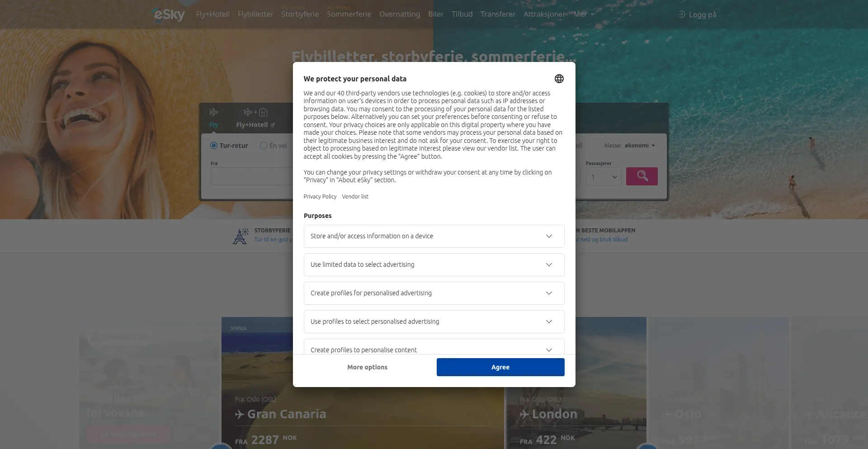Select the Én vei radio button
The height and width of the screenshot is (449, 868).
click(x=264, y=146)
